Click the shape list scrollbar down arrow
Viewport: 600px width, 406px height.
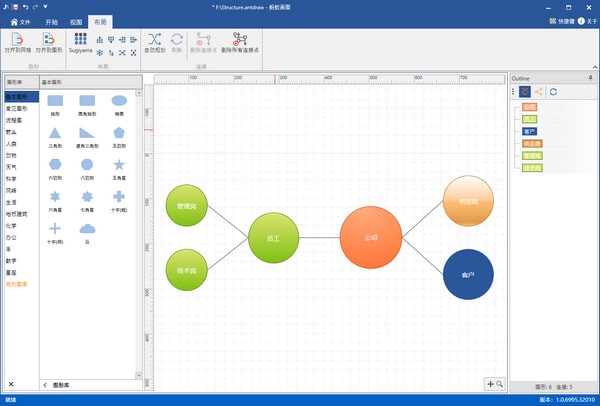coord(139,376)
